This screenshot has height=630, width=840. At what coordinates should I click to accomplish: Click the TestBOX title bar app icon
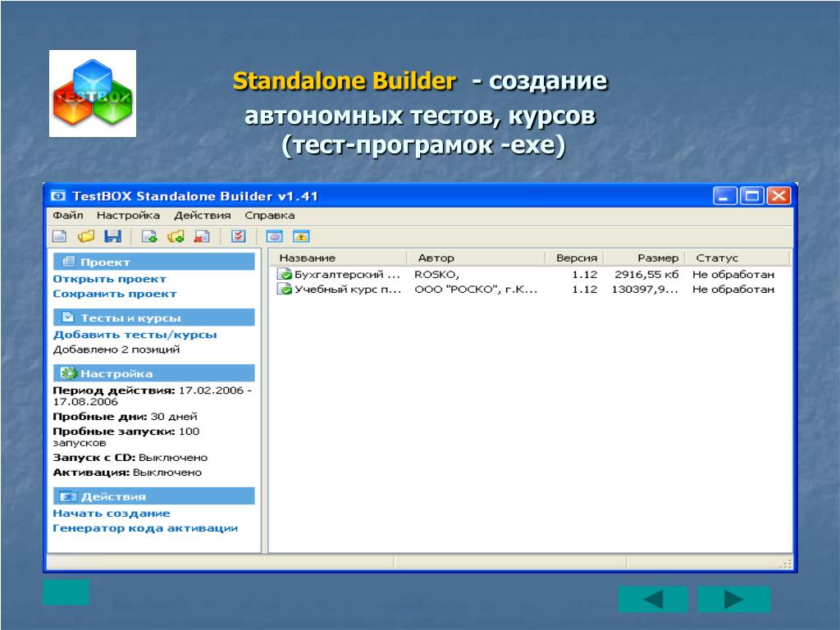pos(58,196)
